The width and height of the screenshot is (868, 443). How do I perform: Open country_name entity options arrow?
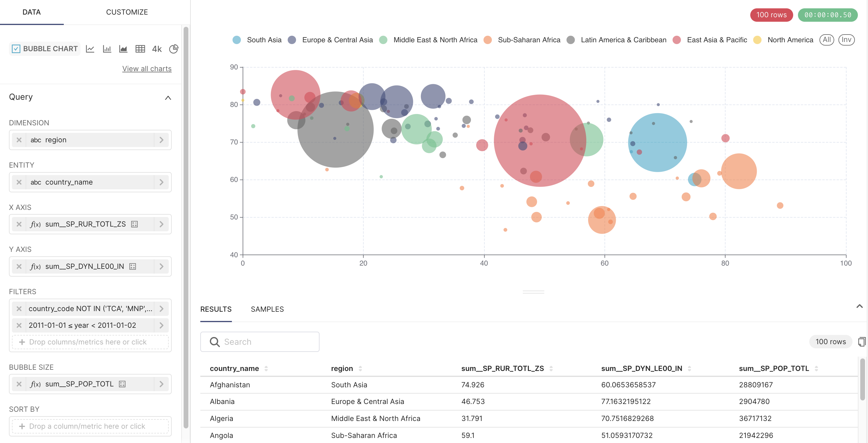[161, 182]
